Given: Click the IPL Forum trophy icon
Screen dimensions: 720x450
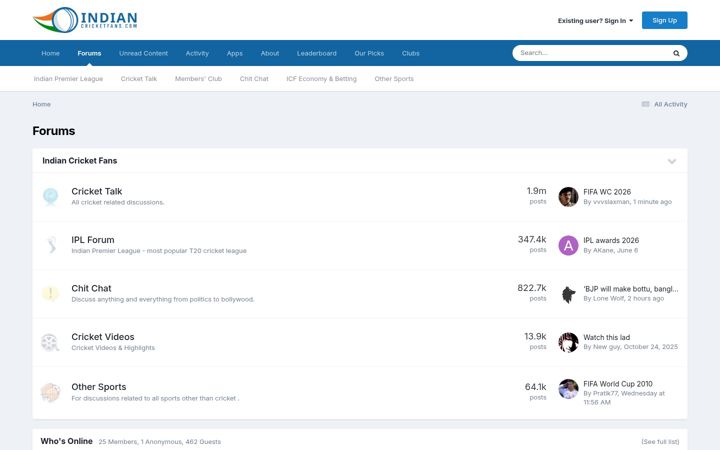Looking at the screenshot, I should click(51, 245).
